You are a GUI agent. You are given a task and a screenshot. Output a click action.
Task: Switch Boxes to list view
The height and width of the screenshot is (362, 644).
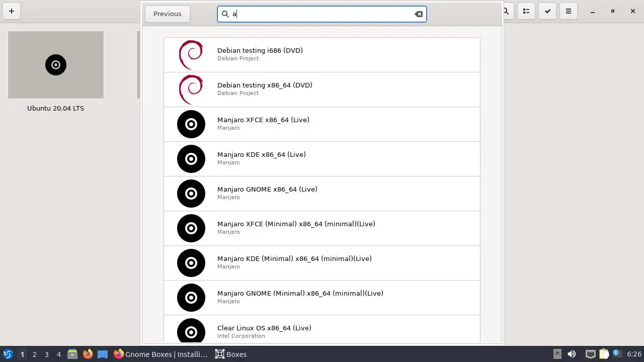(x=526, y=11)
